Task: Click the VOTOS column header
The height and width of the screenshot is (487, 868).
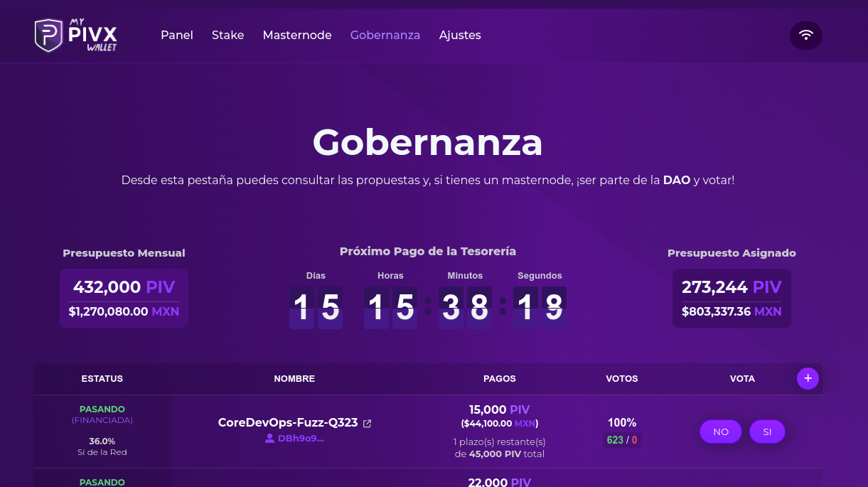Action: 622,379
